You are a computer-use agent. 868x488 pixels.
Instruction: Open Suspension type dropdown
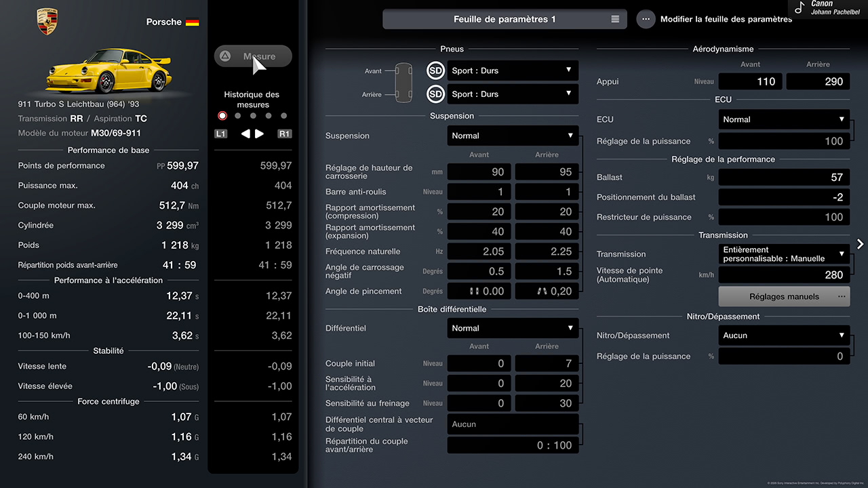pos(513,136)
